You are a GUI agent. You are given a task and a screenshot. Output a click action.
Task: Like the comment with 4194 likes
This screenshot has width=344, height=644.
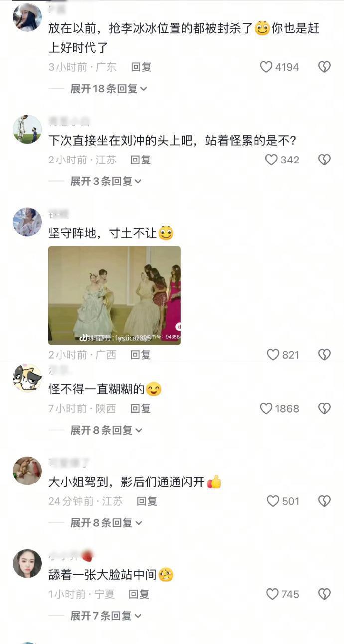click(266, 67)
